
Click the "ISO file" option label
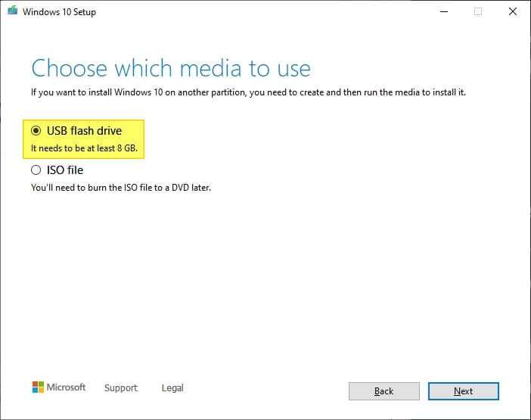tap(65, 170)
